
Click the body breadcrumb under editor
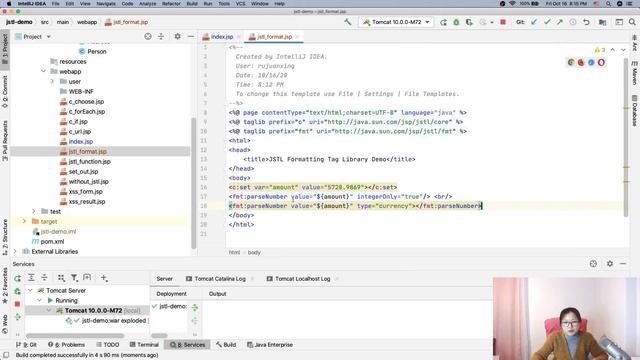[x=254, y=253]
